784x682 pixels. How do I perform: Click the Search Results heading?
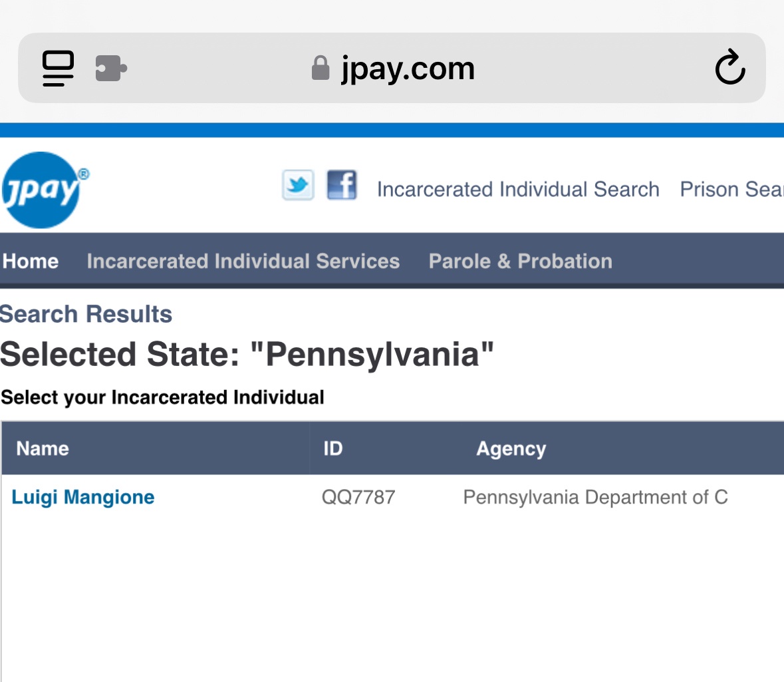(86, 314)
